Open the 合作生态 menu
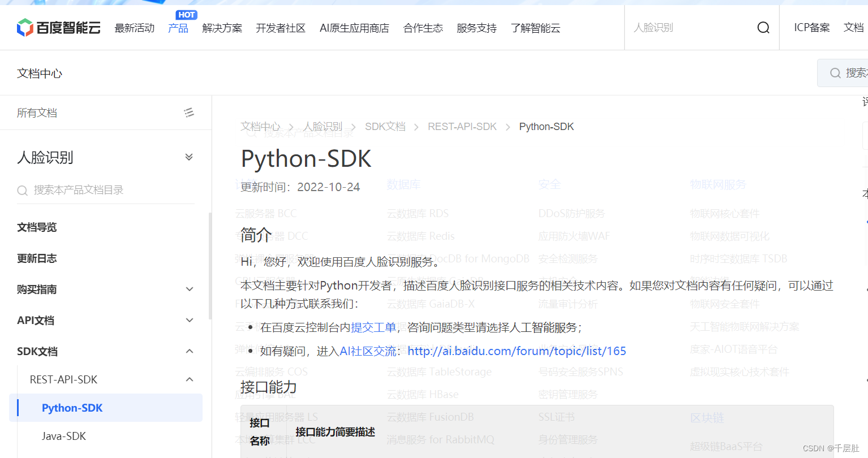This screenshot has width=868, height=458. click(x=423, y=28)
